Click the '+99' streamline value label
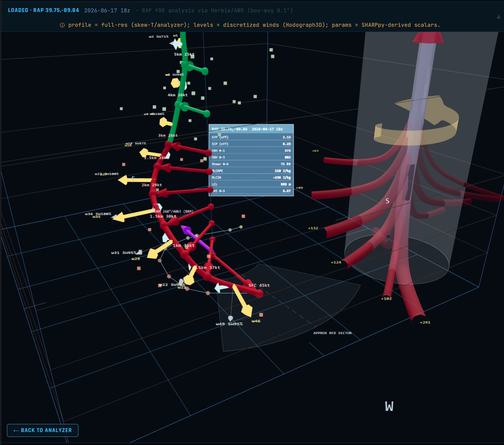 point(299,188)
